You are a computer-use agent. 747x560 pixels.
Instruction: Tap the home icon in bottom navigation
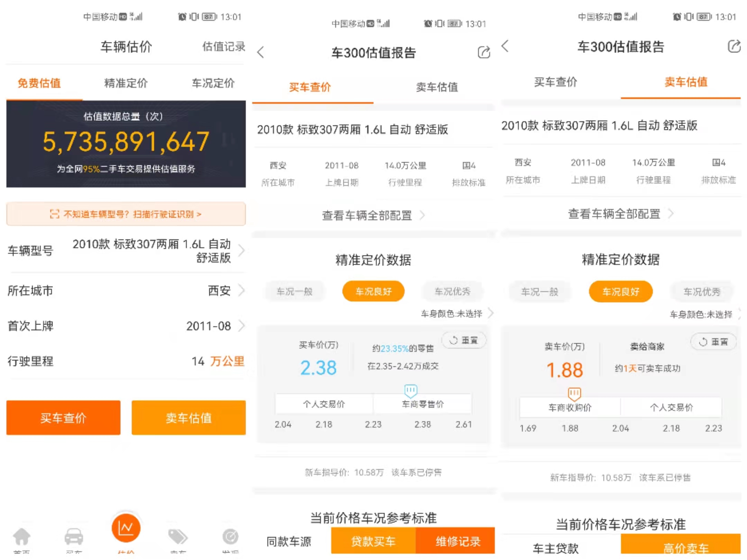click(21, 536)
